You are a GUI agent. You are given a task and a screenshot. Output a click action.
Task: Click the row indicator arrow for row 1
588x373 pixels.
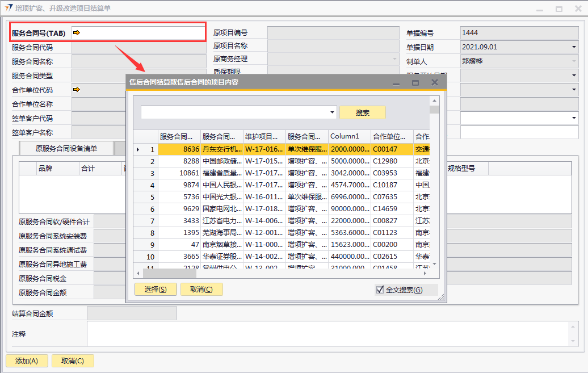(138, 149)
